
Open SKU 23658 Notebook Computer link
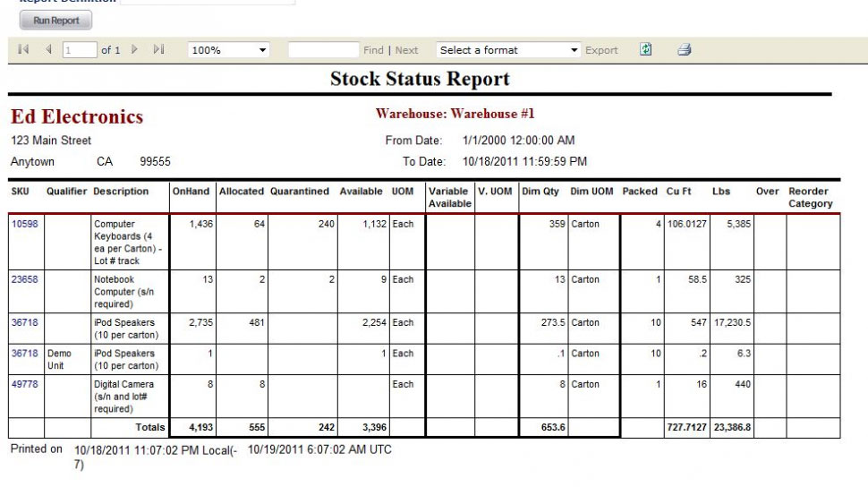coord(24,279)
